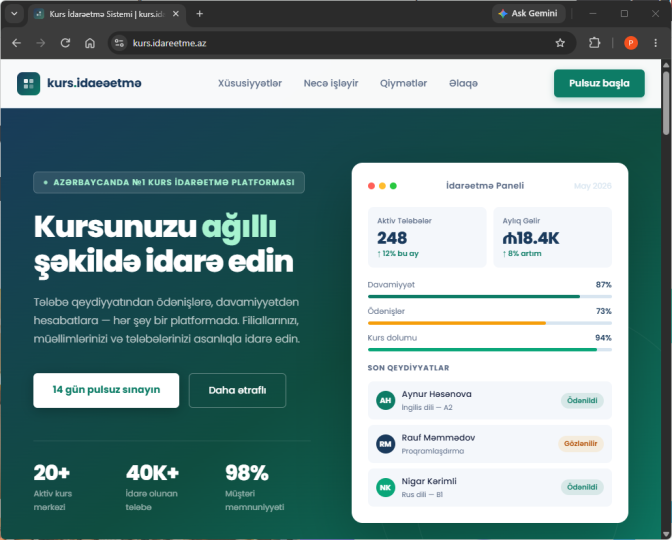Click Aynur Həsənova's Ödənildi status badge
The height and width of the screenshot is (540, 672).
tap(582, 400)
